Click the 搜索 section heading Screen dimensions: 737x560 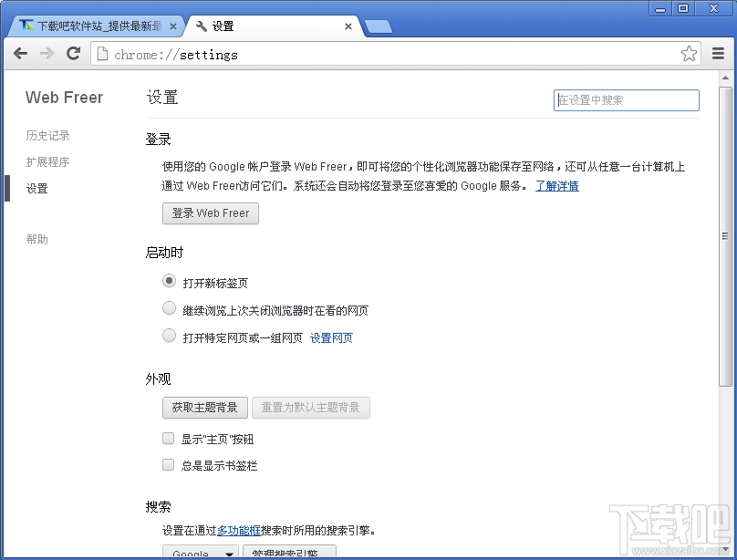[158, 506]
